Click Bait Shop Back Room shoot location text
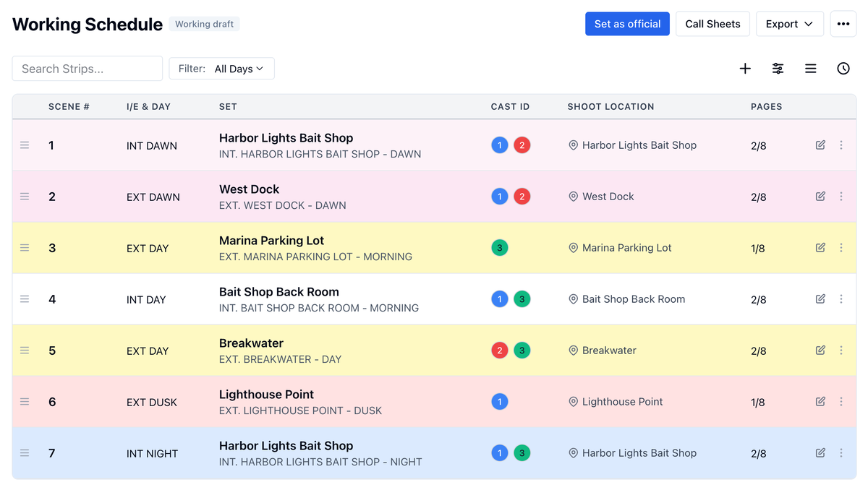 (634, 299)
